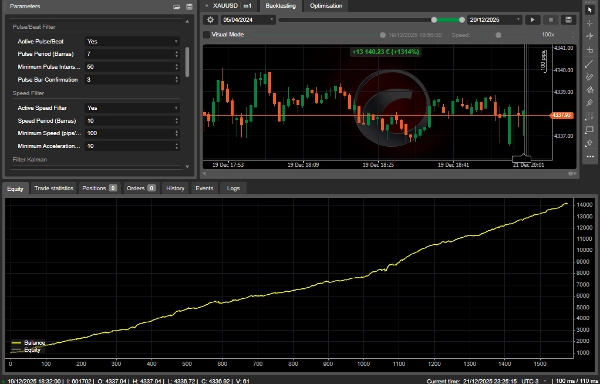The width and height of the screenshot is (600, 384).
Task: Select the market snapshot sparkle tool
Action: [x=590, y=36]
